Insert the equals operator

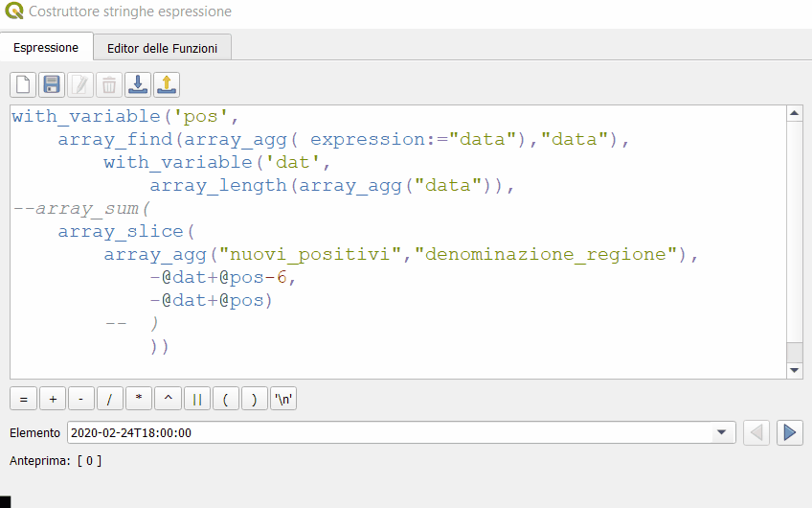tap(23, 400)
